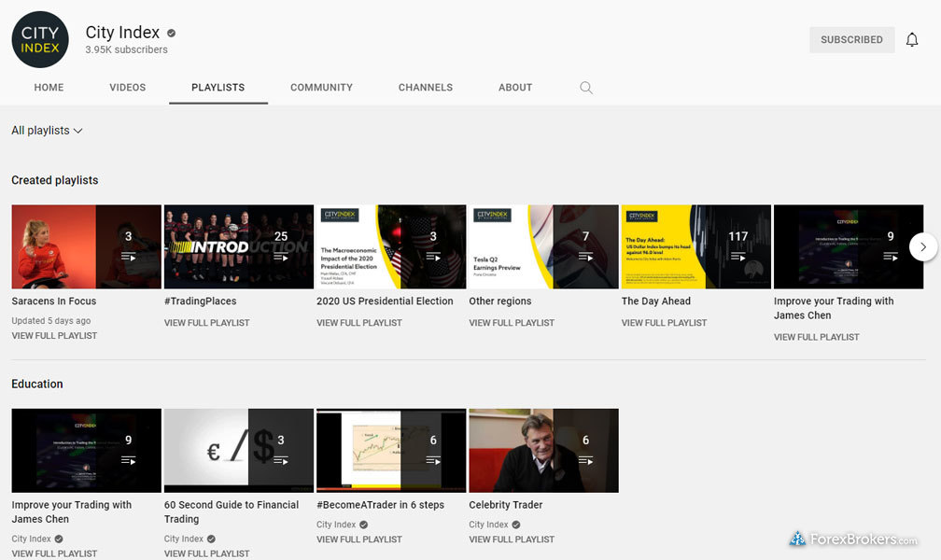Click the playlist icon on Saracens In Focus thumbnail

129,257
